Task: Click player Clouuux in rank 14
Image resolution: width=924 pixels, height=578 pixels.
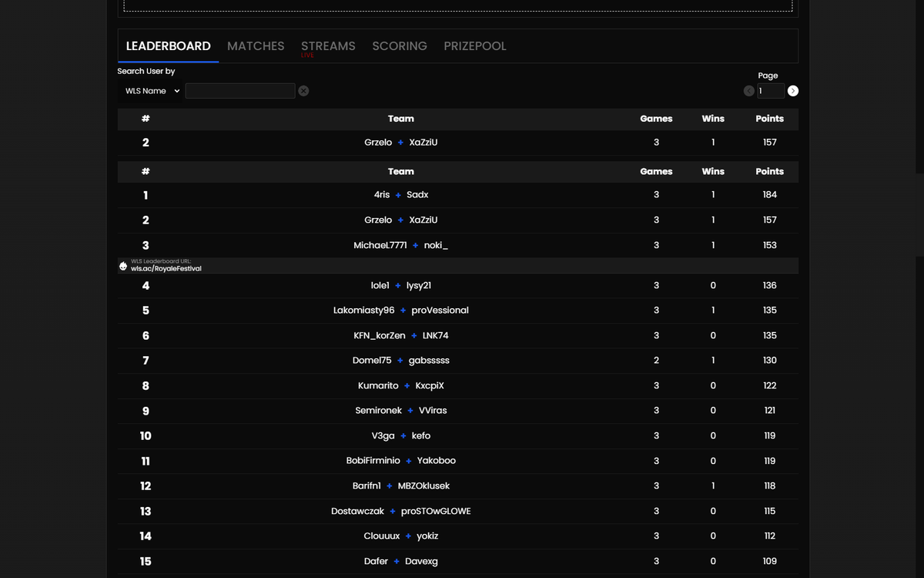Action: coord(382,536)
